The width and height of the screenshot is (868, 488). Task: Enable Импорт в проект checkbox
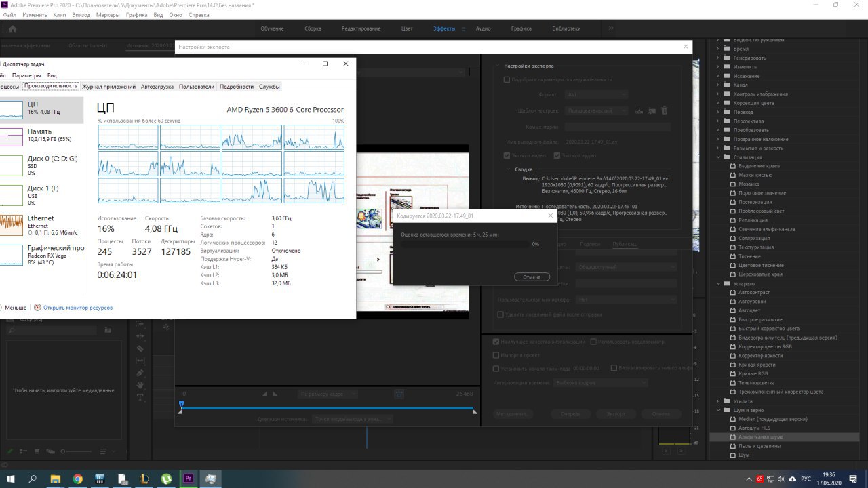pyautogui.click(x=496, y=355)
